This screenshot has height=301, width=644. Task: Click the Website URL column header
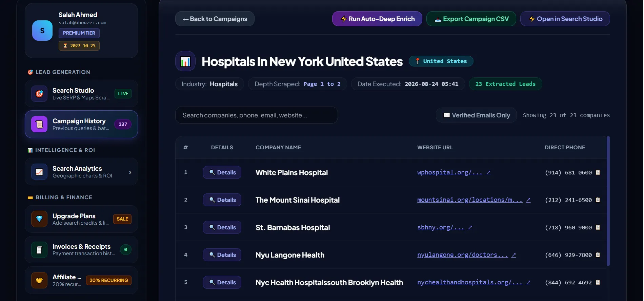click(x=435, y=147)
